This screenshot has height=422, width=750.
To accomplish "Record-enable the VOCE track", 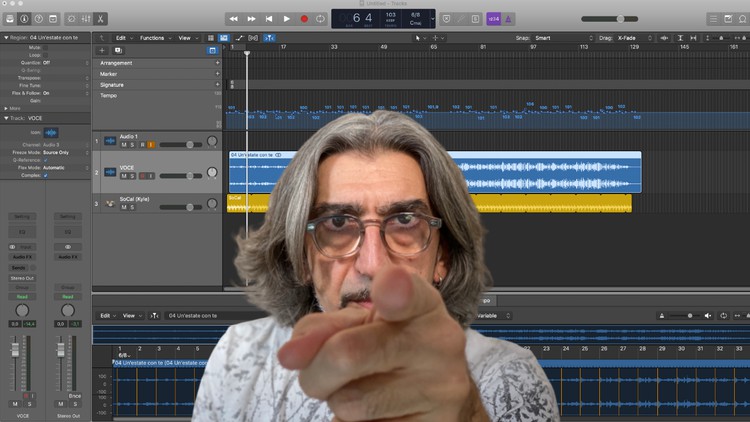I will [142, 176].
